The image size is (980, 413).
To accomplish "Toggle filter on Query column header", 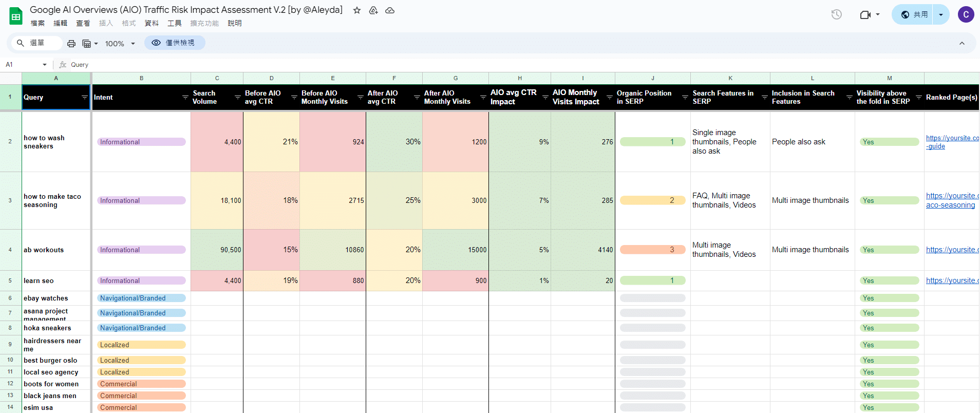I will coord(85,97).
